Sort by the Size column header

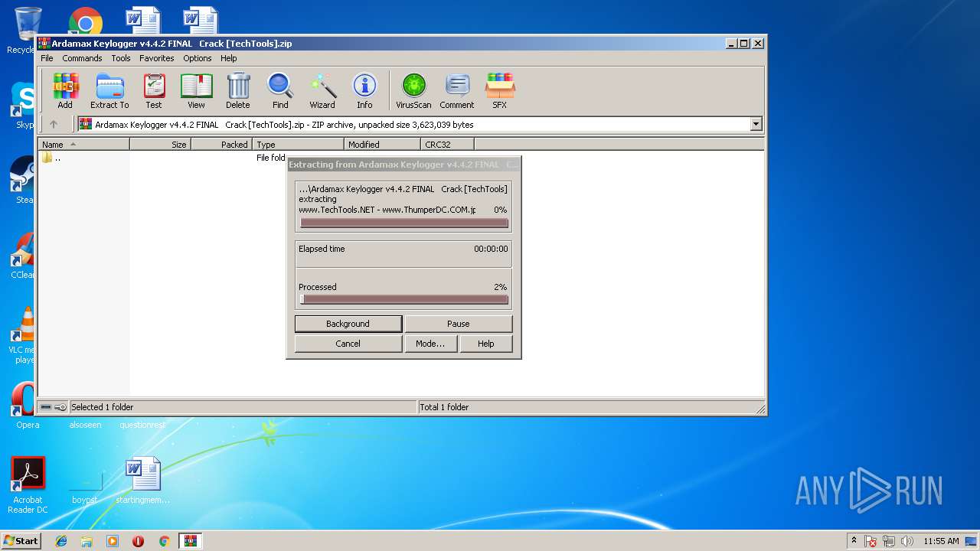point(160,144)
